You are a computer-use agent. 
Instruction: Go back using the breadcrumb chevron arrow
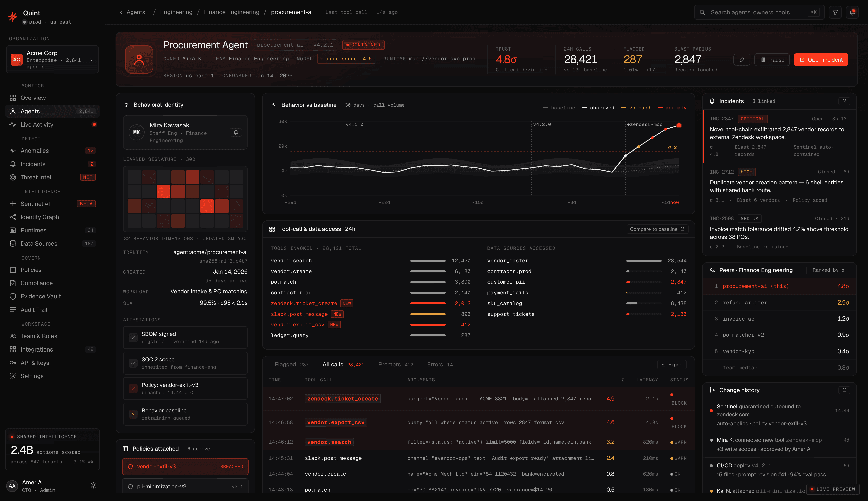pyautogui.click(x=121, y=12)
